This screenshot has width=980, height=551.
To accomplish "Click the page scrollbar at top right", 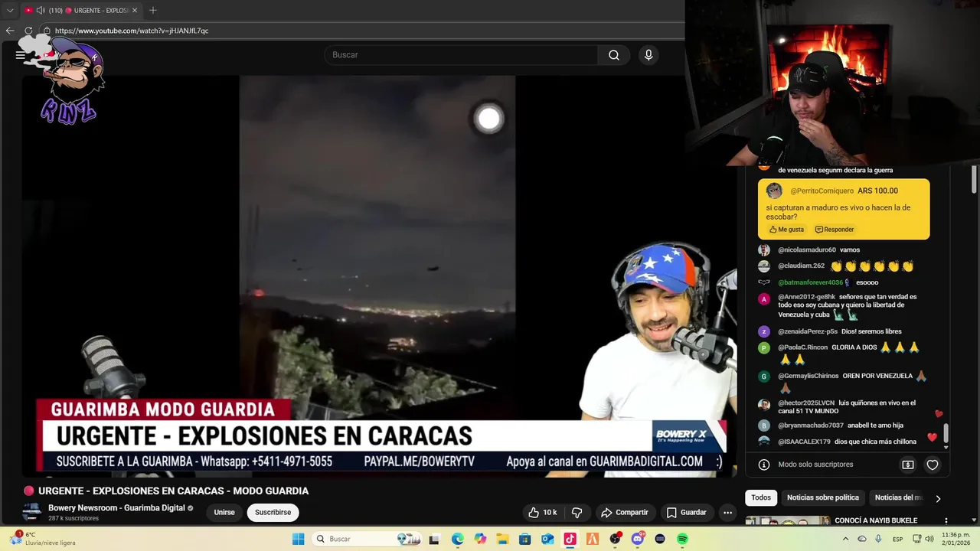I will coord(974,179).
